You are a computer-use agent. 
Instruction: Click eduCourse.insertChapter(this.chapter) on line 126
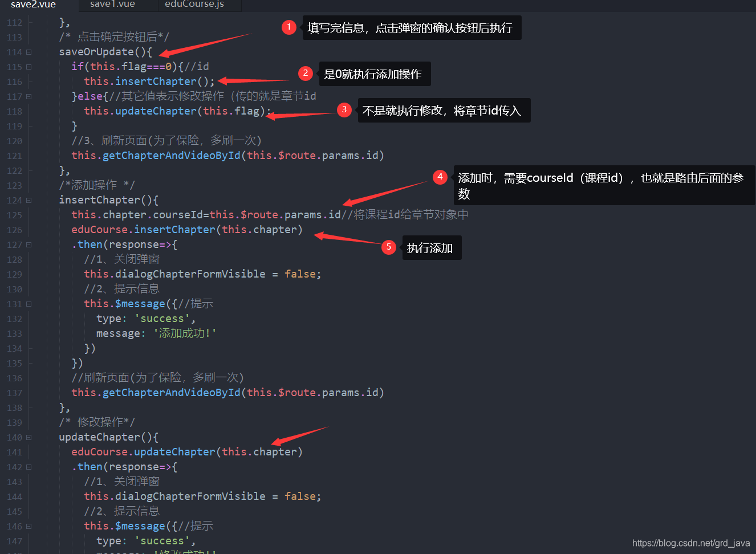(187, 230)
